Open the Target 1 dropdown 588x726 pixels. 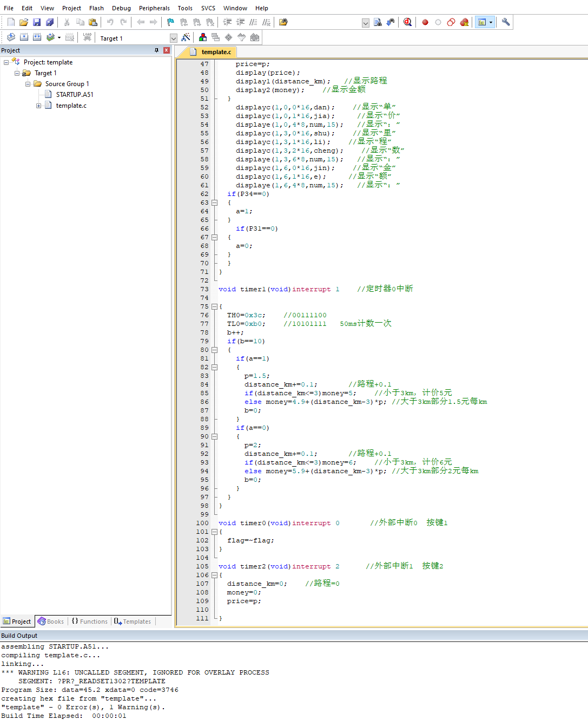click(173, 38)
